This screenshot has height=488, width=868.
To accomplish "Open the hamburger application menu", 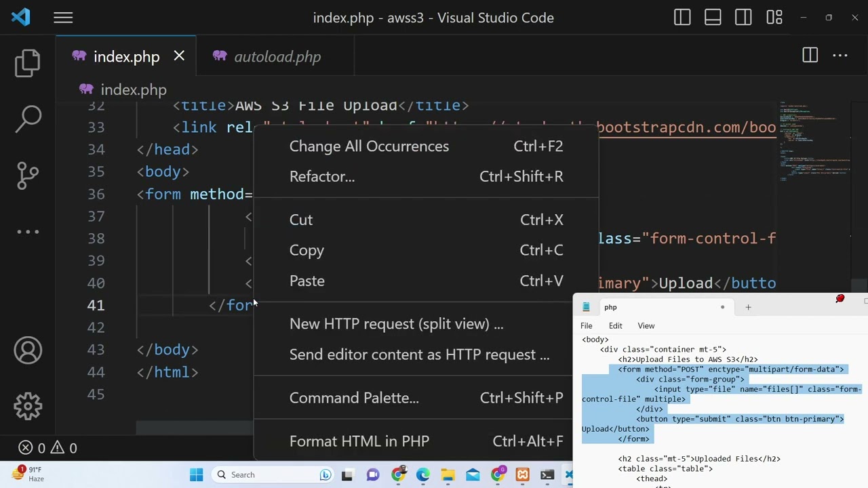I will coord(63,18).
